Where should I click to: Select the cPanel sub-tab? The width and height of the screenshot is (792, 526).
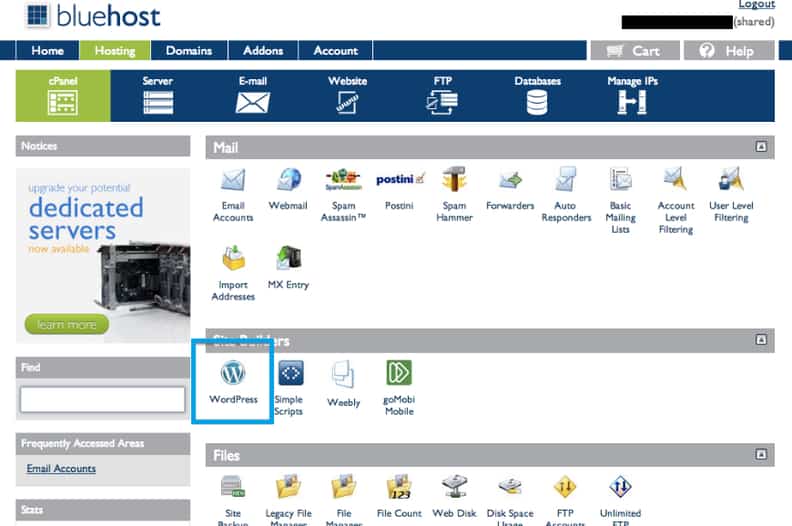[x=63, y=95]
